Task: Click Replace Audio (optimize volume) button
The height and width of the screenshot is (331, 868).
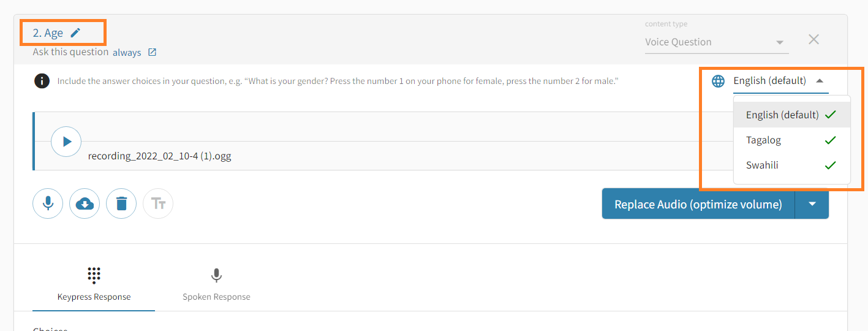Action: point(698,204)
